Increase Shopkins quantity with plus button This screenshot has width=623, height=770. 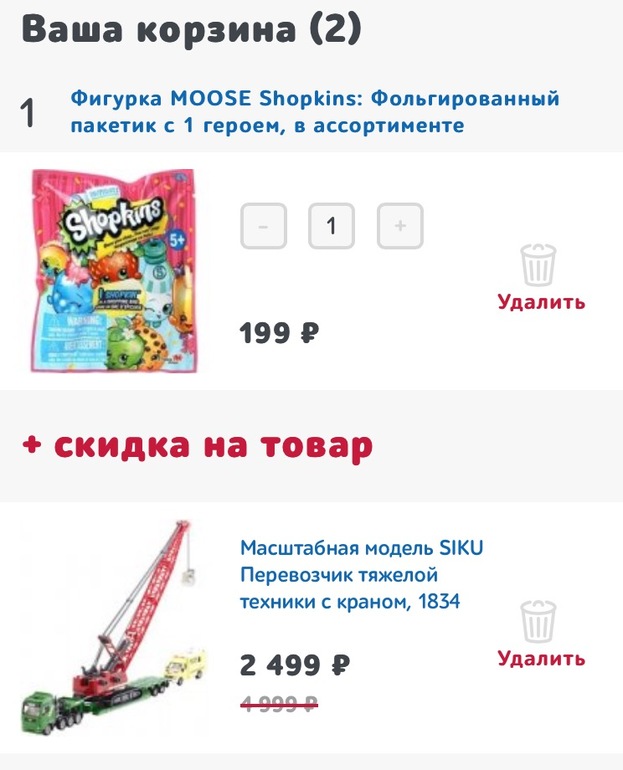pyautogui.click(x=400, y=226)
